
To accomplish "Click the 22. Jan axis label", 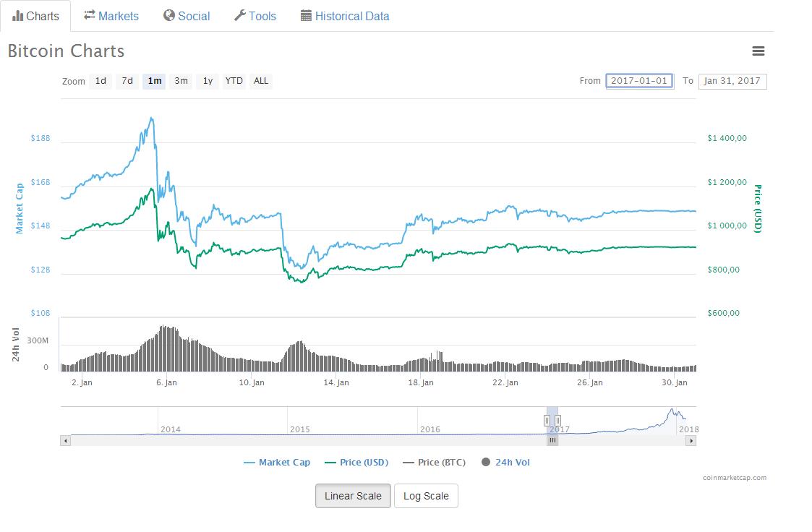I will 505,382.
